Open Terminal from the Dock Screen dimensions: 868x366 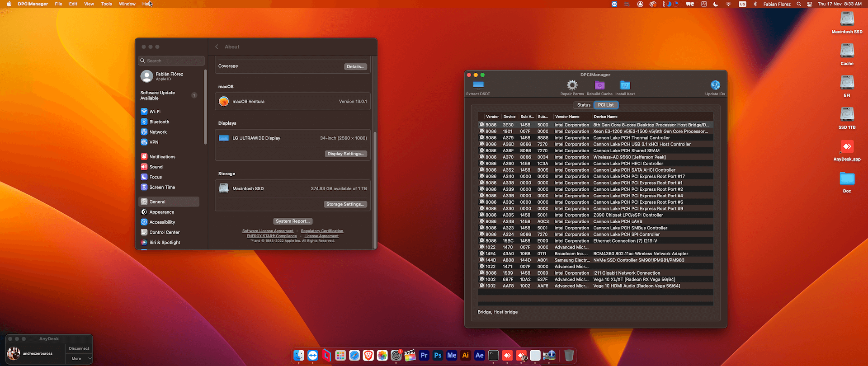point(493,356)
